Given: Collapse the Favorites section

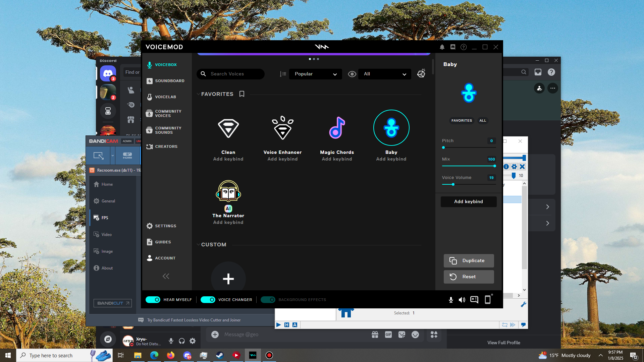Looking at the screenshot, I should click(x=198, y=94).
